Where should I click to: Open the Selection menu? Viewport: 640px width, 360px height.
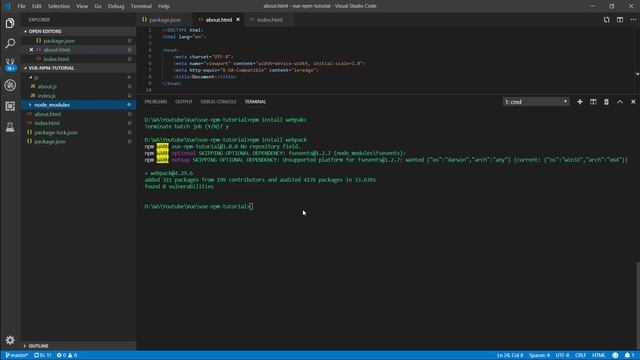click(x=59, y=6)
